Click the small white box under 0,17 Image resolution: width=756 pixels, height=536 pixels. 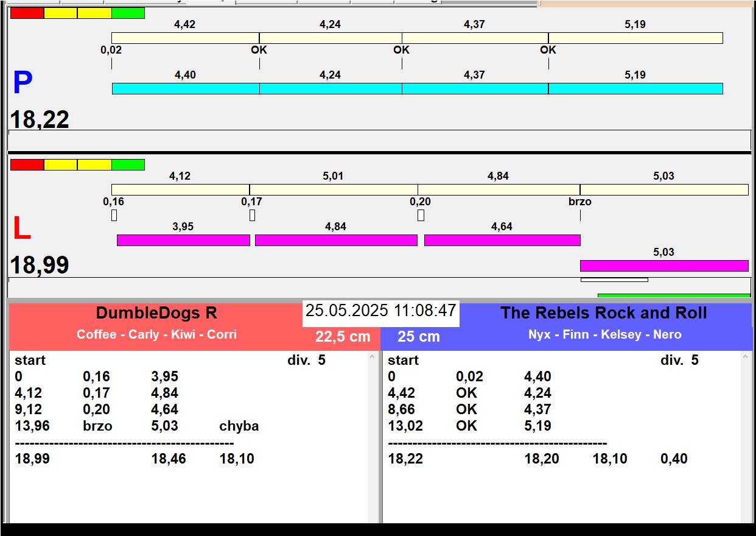tap(252, 215)
